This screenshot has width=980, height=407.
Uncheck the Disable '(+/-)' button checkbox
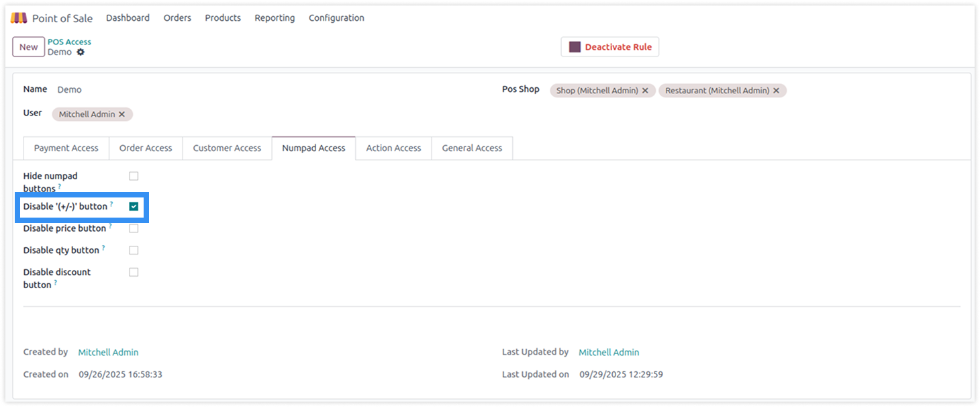(x=134, y=207)
